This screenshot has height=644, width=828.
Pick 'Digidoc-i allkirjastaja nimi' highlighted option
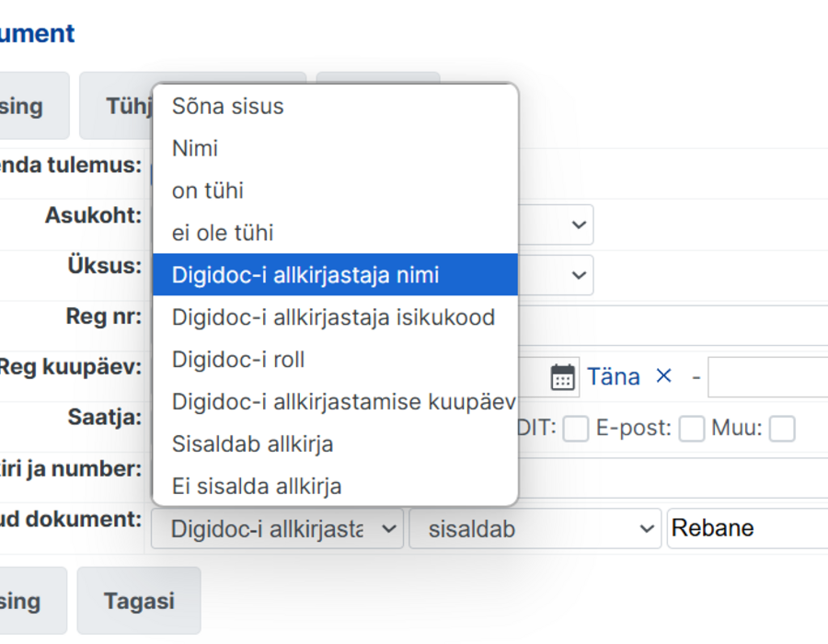[335, 275]
